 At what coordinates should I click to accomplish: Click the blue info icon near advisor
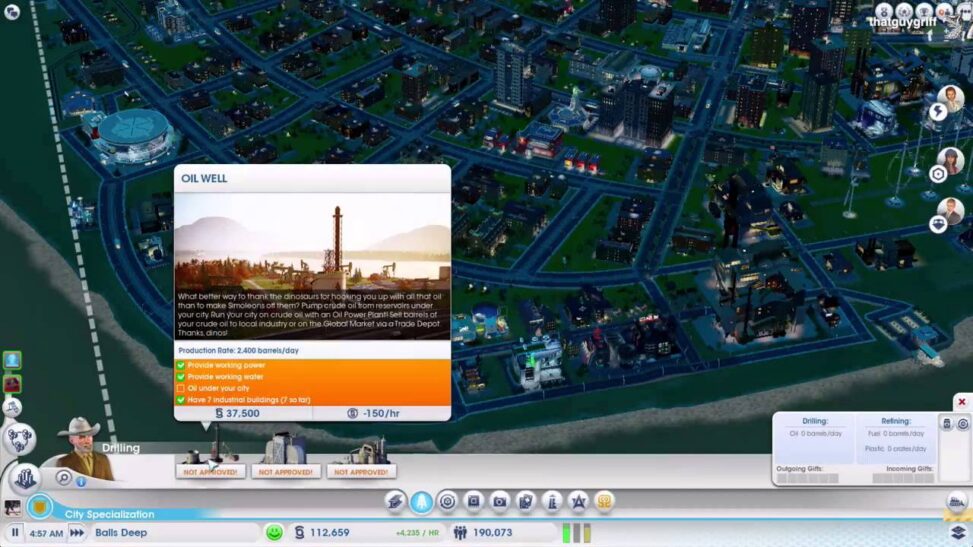coord(81,482)
